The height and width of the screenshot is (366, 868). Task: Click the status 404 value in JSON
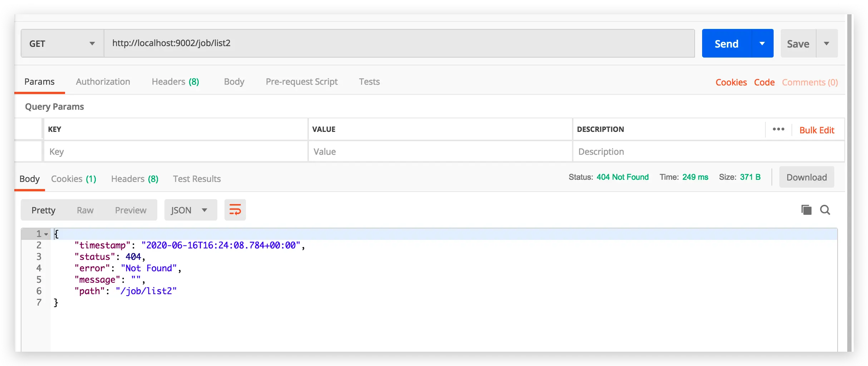coord(133,257)
